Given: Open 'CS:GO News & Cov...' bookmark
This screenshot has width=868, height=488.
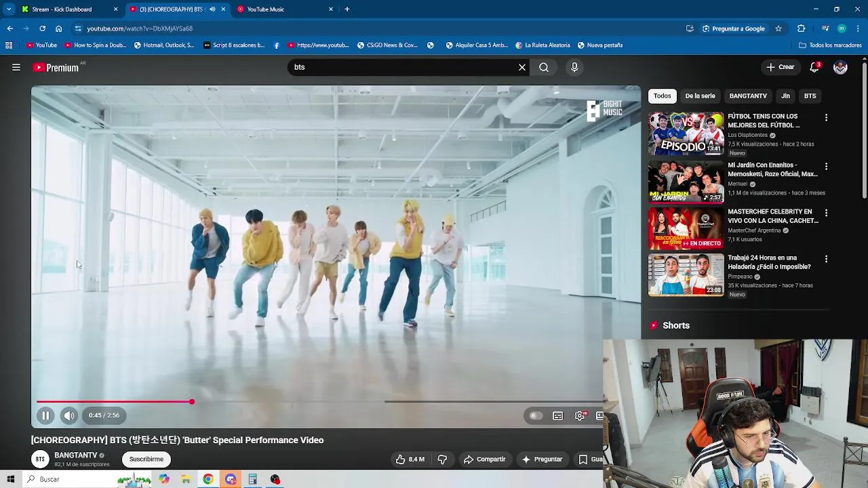Looking at the screenshot, I should point(388,45).
